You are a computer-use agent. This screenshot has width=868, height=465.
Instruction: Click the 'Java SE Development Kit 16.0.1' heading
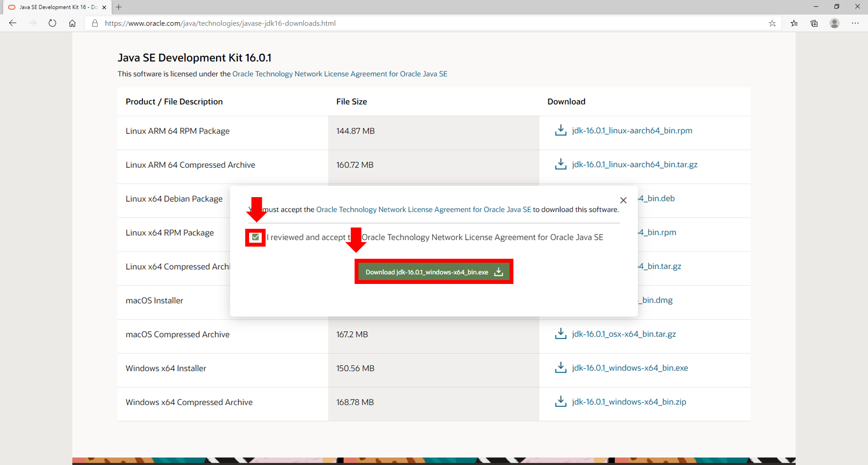click(194, 58)
